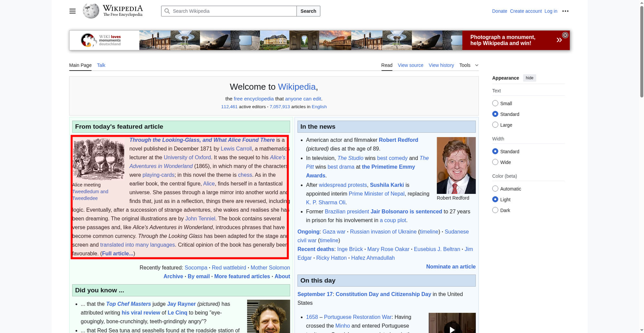This screenshot has height=333, width=644.
Task: Click the By email link
Action: point(199,276)
